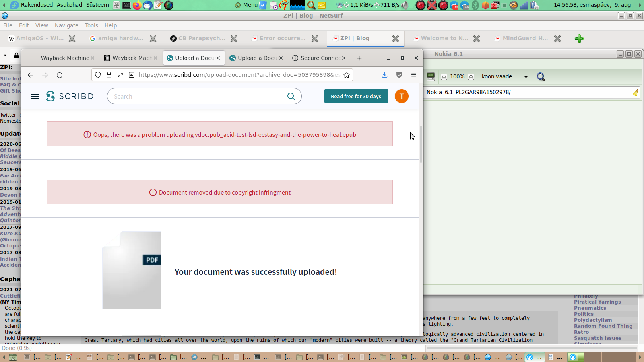Open Firefox downloads panel
Image resolution: width=644 pixels, height=362 pixels.
point(385,75)
